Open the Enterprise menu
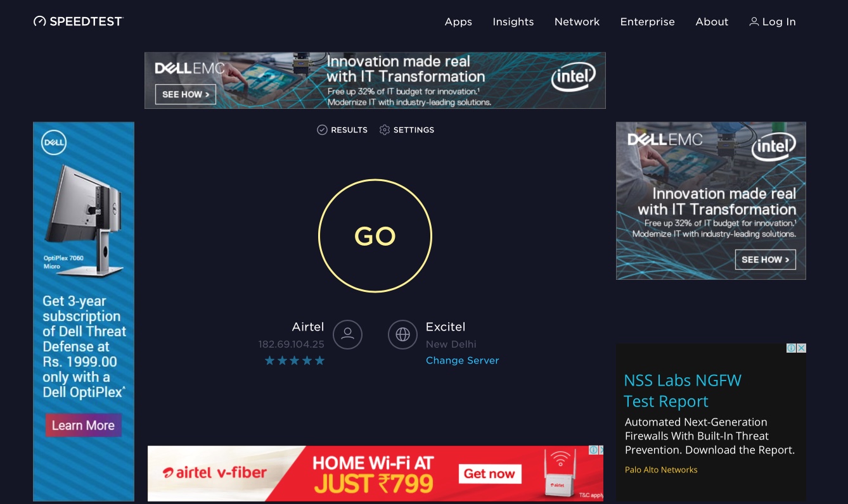 coord(647,22)
